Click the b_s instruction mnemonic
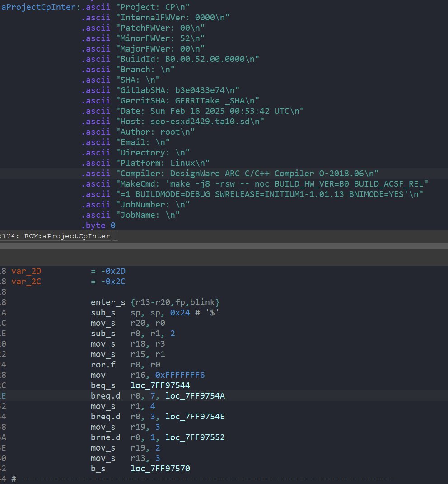 [x=98, y=469]
